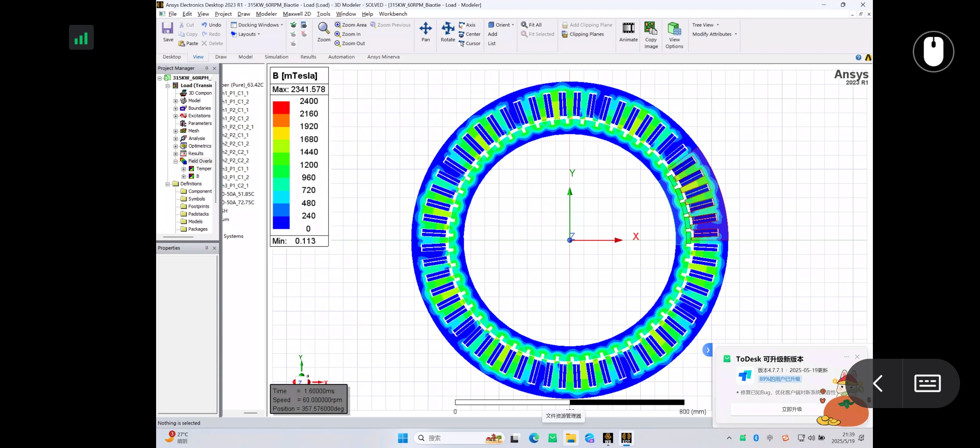980x448 pixels.
Task: Switch to the Draw ribbon tab
Action: click(x=220, y=57)
